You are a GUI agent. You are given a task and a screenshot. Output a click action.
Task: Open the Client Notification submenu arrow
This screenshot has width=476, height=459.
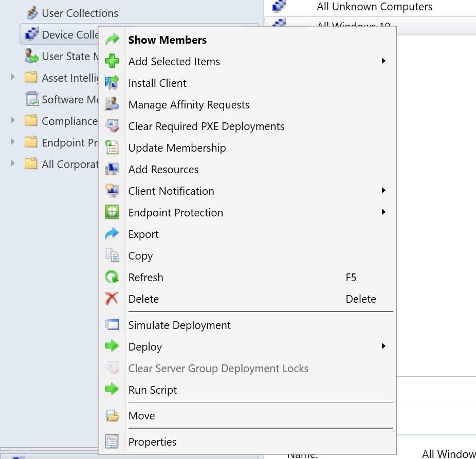(383, 191)
